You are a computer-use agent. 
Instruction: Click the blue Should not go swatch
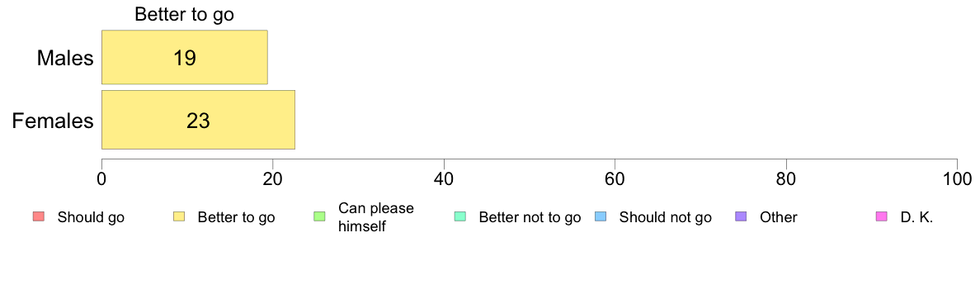pyautogui.click(x=600, y=217)
